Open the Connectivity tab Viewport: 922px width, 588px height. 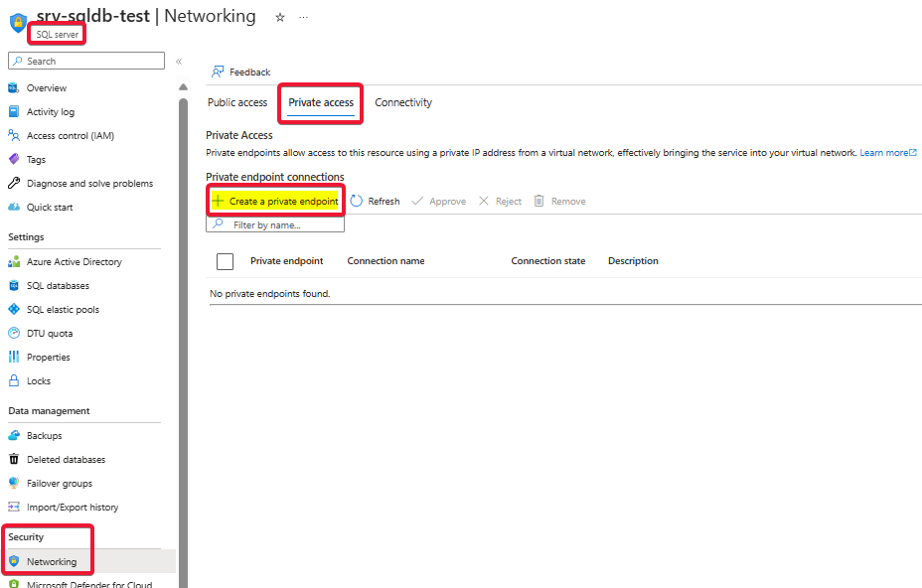point(403,102)
